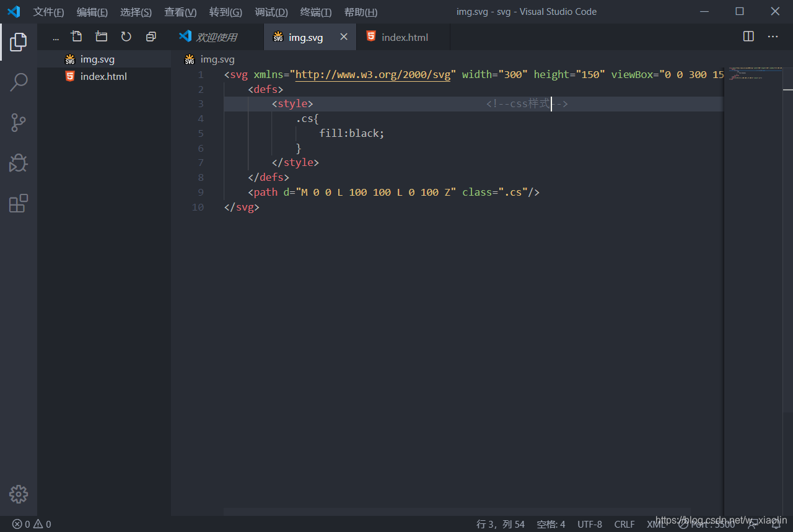
Task: Open the 调试(D) menu
Action: coord(271,12)
